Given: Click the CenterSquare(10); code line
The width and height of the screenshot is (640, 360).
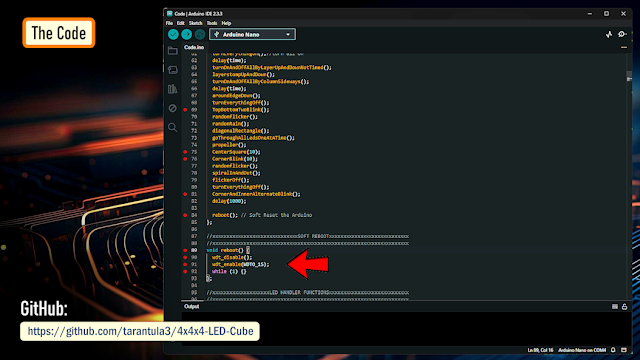Looking at the screenshot, I should [x=236, y=152].
